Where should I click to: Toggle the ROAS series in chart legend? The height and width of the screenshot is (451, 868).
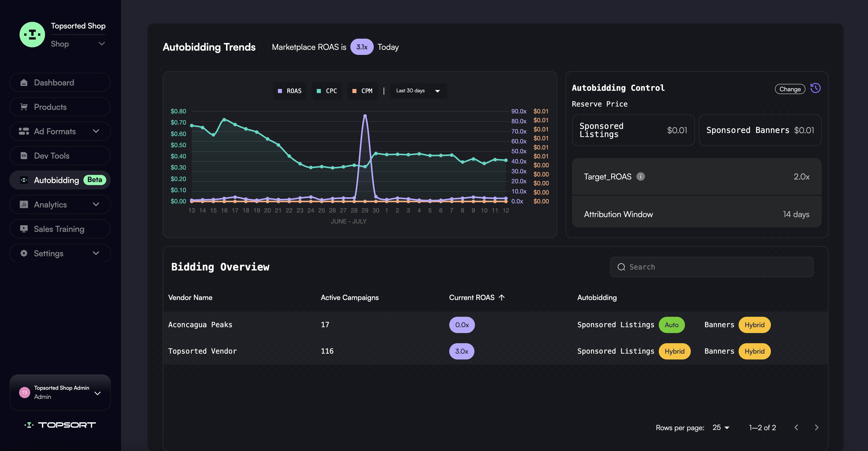[289, 91]
